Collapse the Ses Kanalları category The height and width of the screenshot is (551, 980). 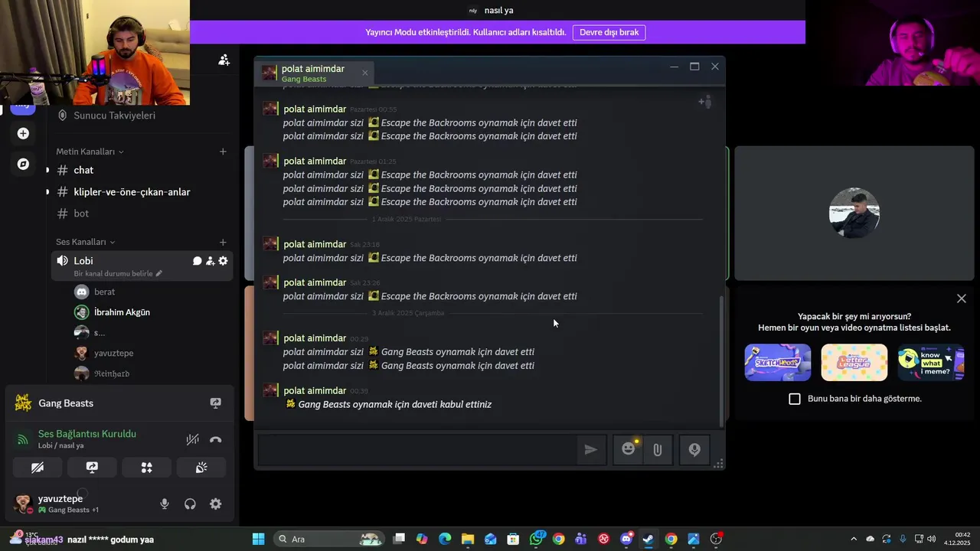[85, 242]
